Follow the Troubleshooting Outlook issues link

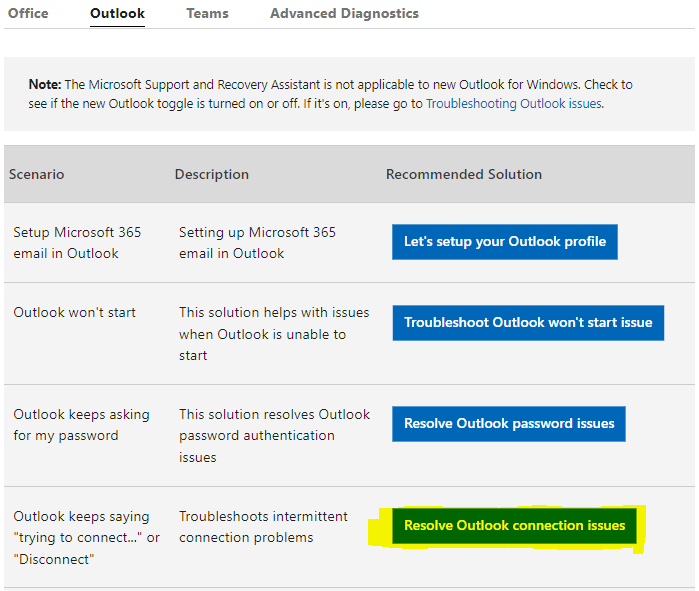tap(514, 104)
